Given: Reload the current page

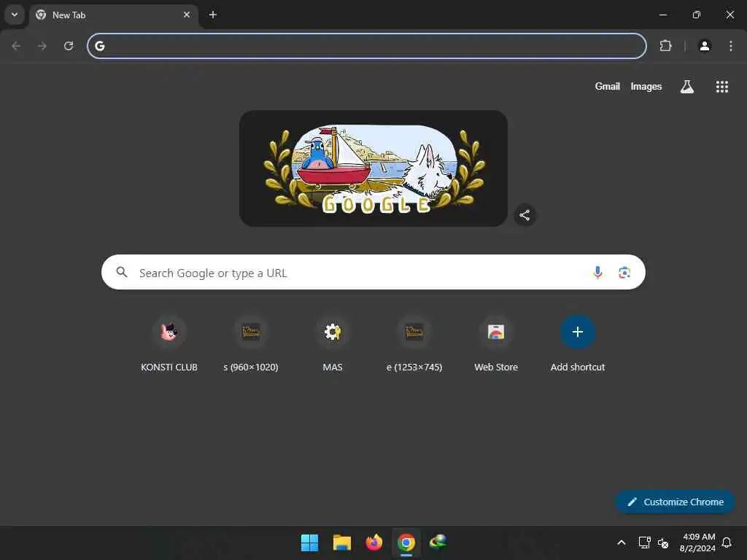Looking at the screenshot, I should pos(69,46).
